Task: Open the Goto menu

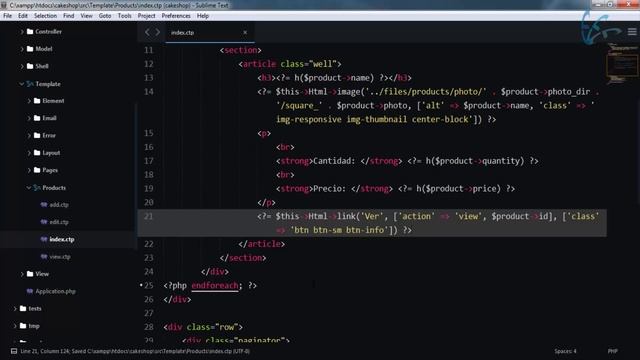Action: click(105, 16)
